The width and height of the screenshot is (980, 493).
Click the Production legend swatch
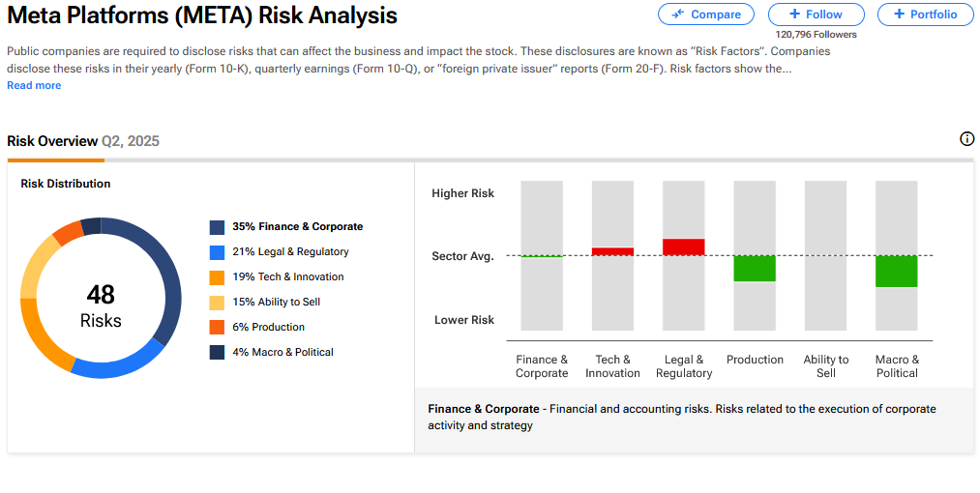point(217,328)
